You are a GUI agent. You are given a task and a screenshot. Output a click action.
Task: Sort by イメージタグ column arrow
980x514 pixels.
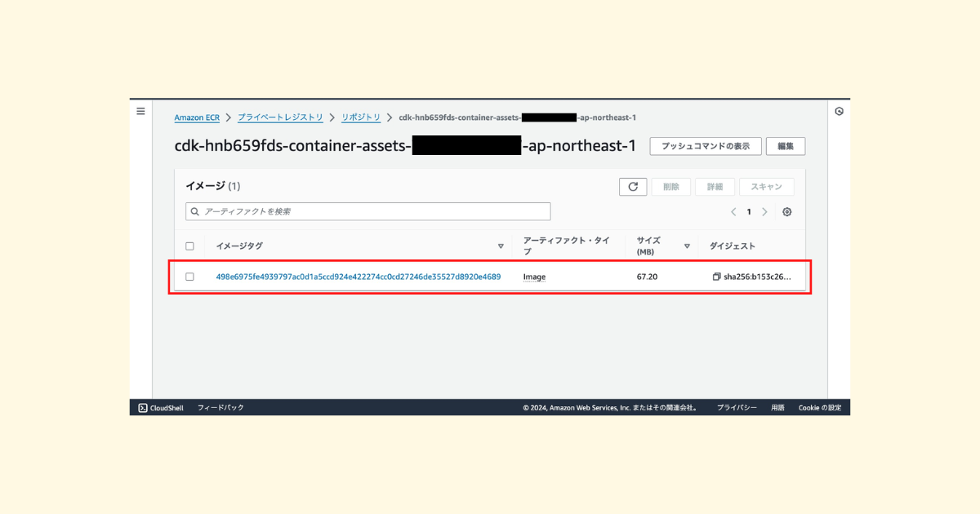(x=501, y=246)
